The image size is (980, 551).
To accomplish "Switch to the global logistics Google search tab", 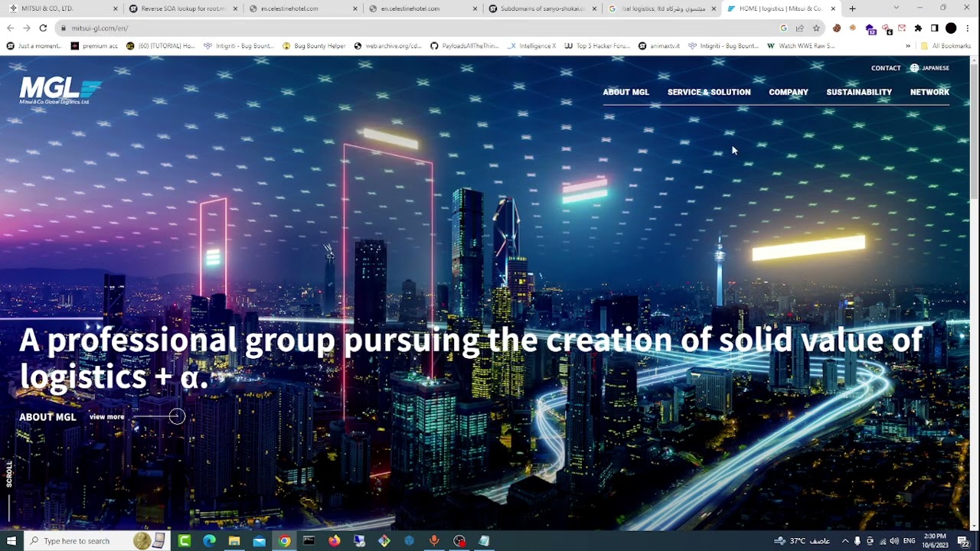I will pyautogui.click(x=663, y=8).
